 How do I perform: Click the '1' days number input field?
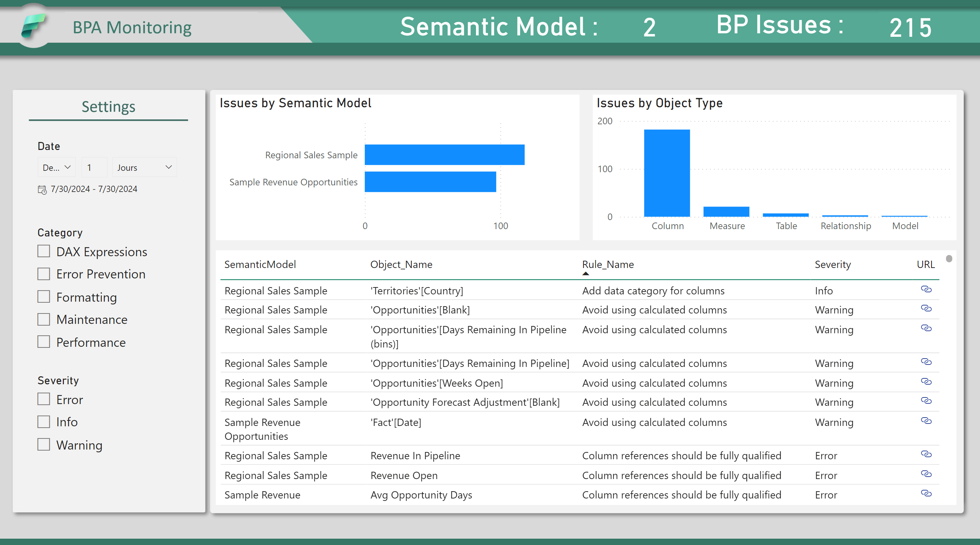[94, 167]
